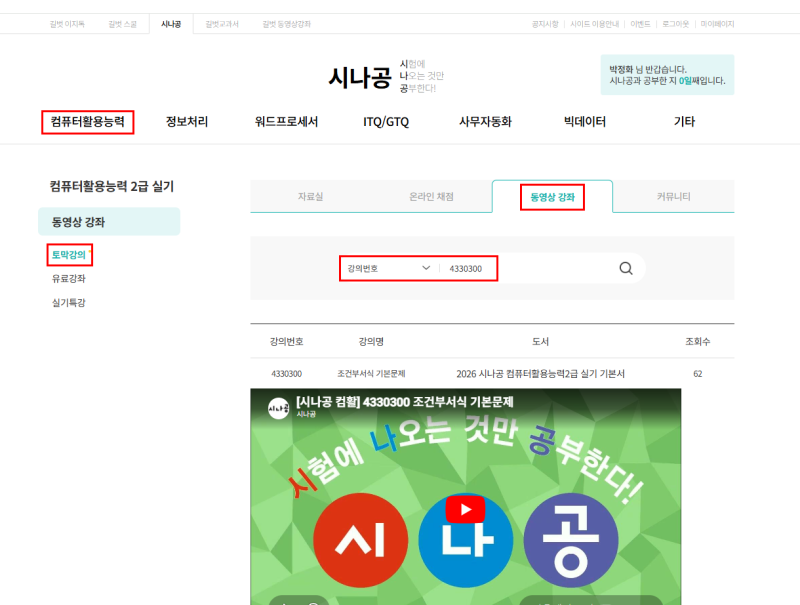
Task: Open the 마이페이지 link
Action: [x=717, y=24]
